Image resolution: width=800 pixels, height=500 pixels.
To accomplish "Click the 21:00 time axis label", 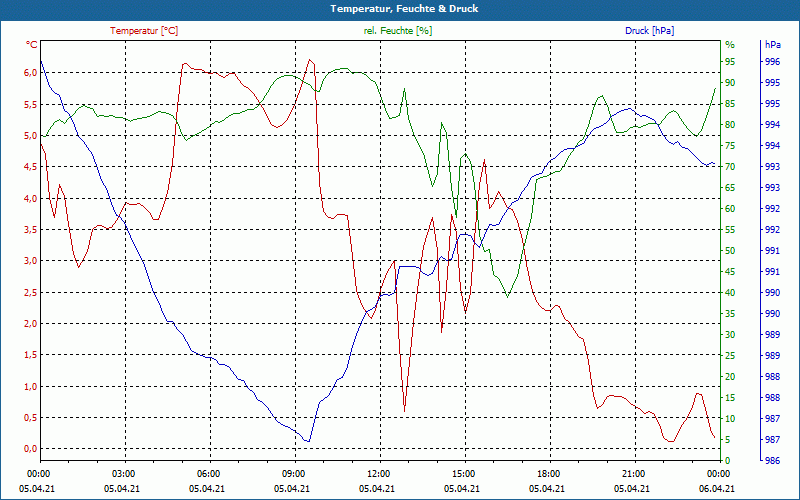I will click(633, 473).
